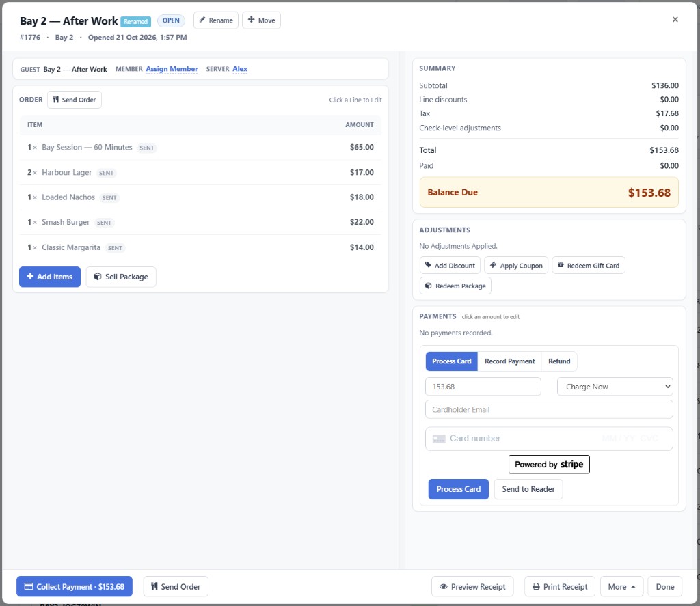
Task: Click the server name Alex link
Action: click(x=240, y=69)
